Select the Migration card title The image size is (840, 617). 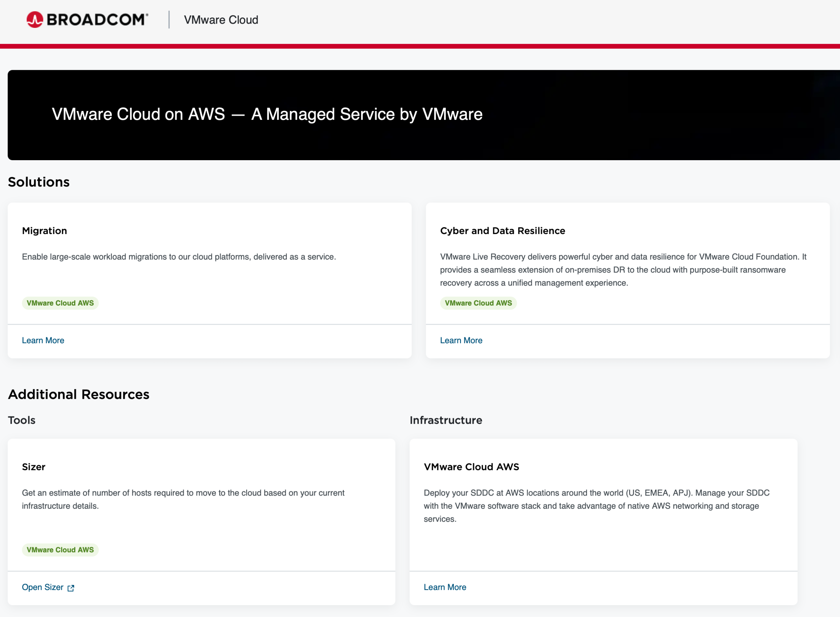coord(44,231)
